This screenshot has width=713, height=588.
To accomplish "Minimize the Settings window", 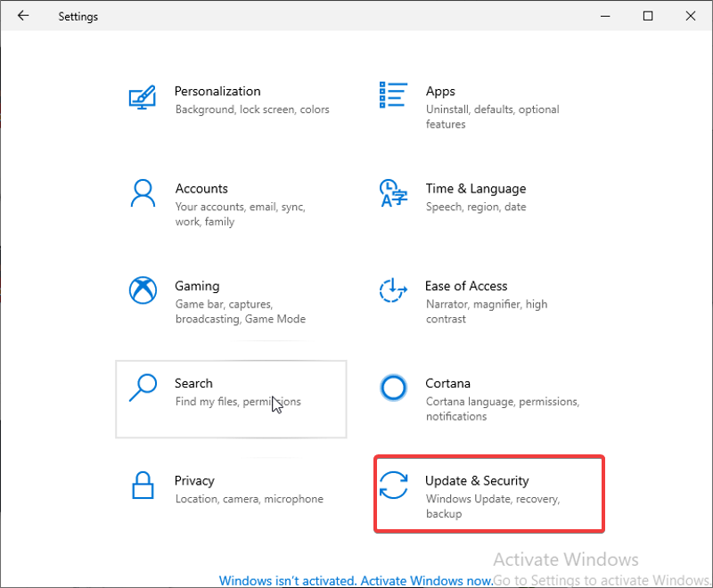I will (x=605, y=16).
